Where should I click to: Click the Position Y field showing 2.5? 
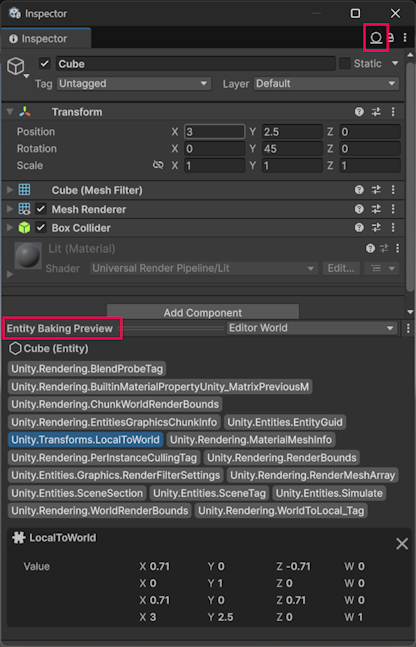[292, 132]
